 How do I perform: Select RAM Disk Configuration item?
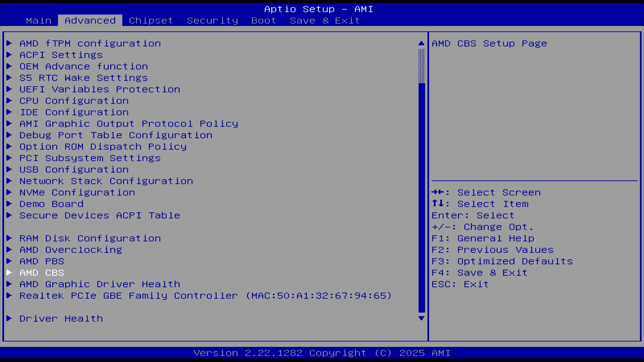click(90, 238)
